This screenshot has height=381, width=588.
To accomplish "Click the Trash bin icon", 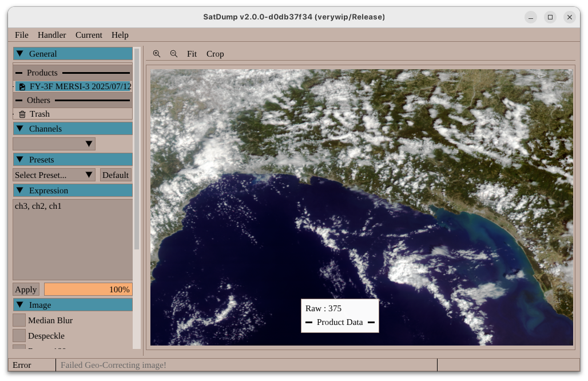I will (x=22, y=114).
